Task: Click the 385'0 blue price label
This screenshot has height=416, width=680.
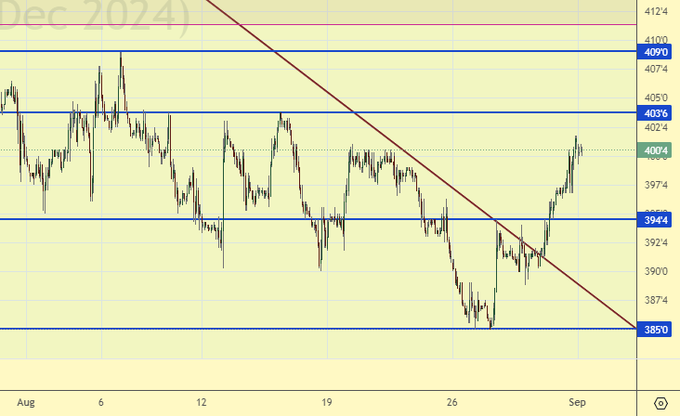Action: click(656, 329)
